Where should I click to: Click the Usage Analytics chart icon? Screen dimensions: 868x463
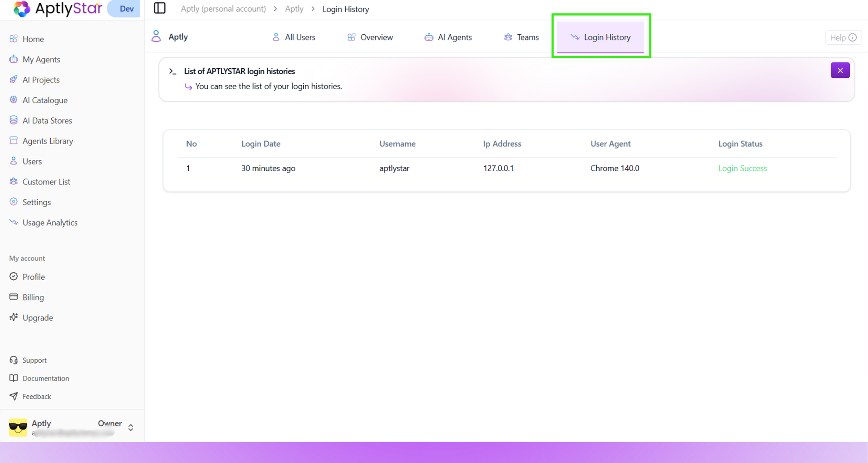[x=13, y=222]
